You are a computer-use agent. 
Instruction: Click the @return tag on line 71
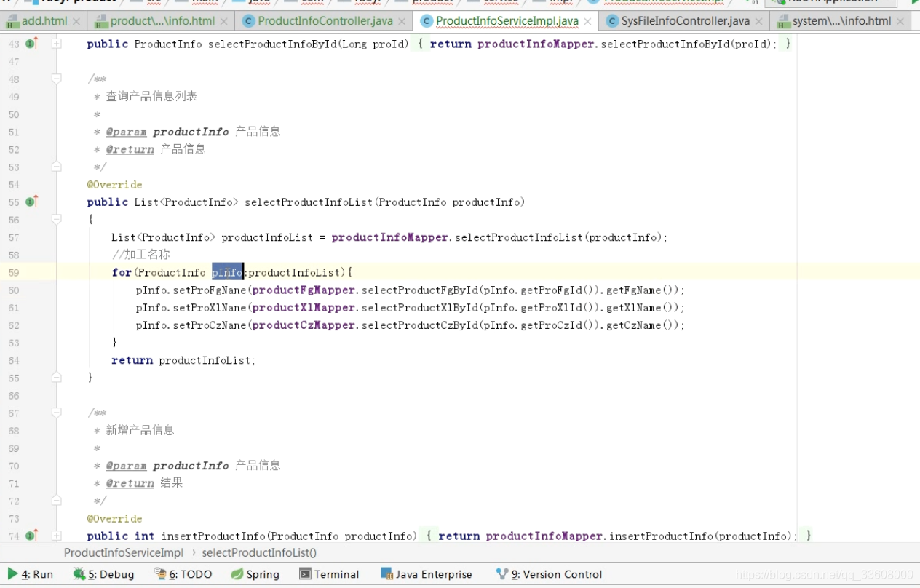(130, 483)
